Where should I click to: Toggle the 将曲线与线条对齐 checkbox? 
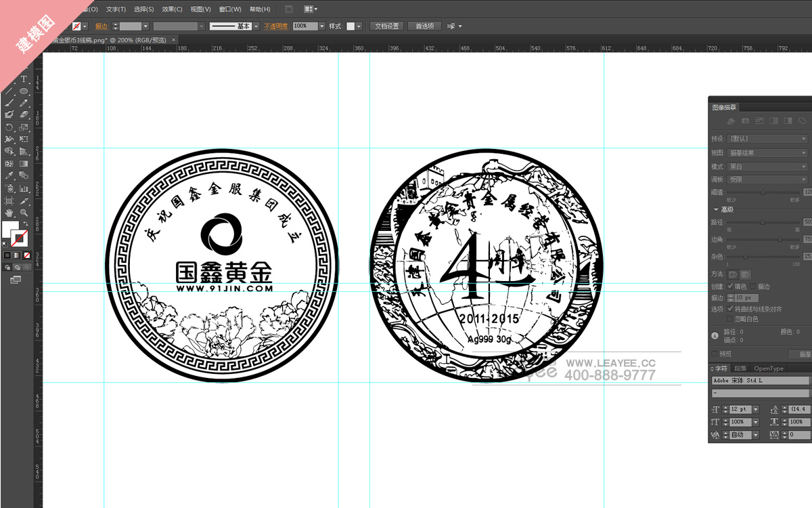(731, 309)
